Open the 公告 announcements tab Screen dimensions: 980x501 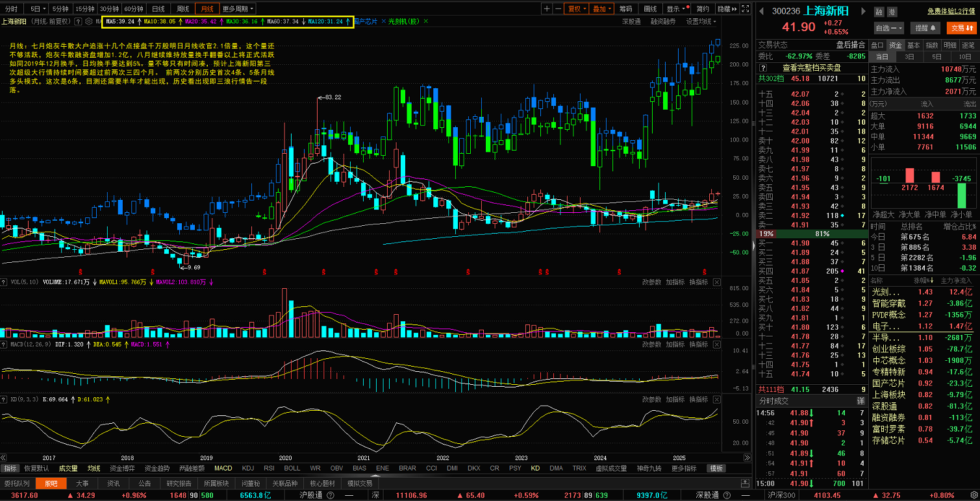coord(145,483)
